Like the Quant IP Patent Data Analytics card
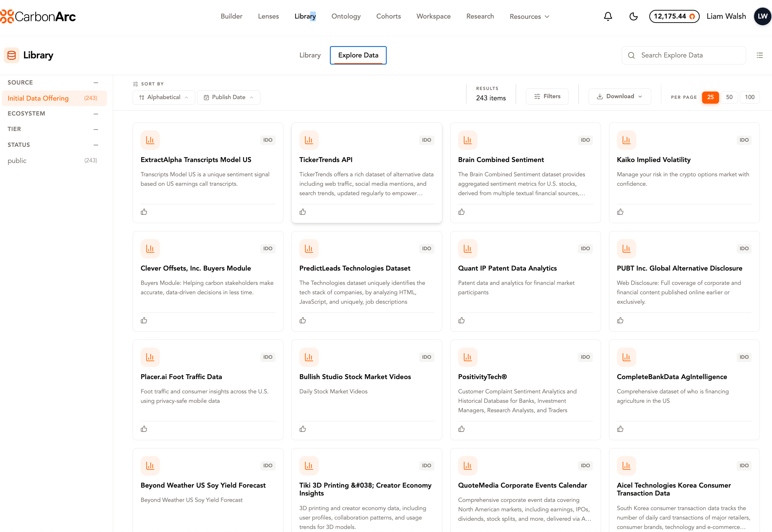This screenshot has height=532, width=772. (461, 320)
